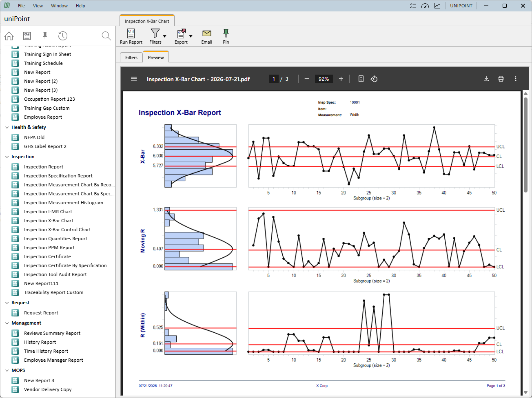Viewport: 532px width, 398px height.
Task: Collapse the MOPS group
Action: [x=7, y=370]
